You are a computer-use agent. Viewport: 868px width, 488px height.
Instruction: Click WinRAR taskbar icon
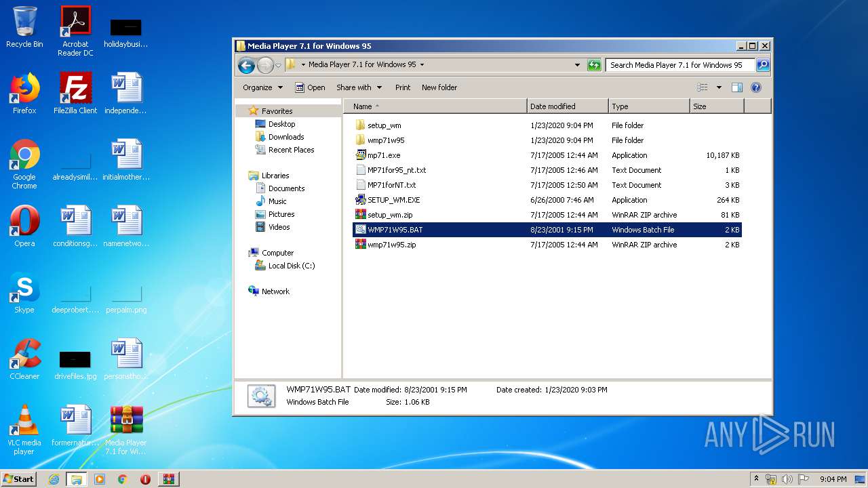click(x=168, y=479)
